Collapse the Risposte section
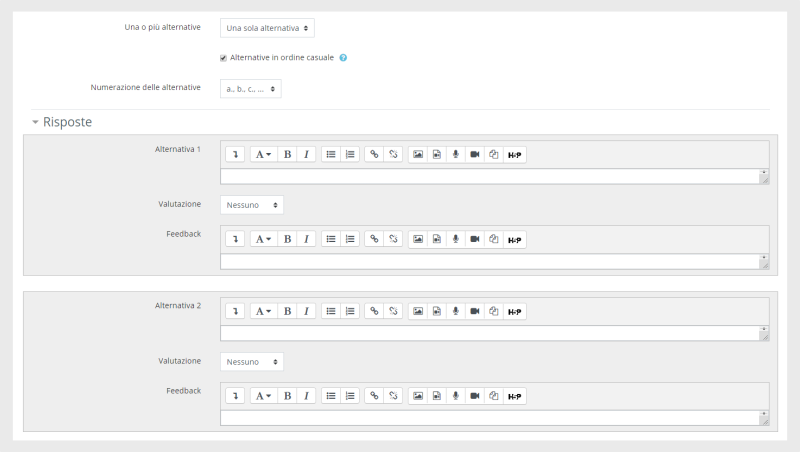Viewport: 800px width, 452px height. [62, 122]
